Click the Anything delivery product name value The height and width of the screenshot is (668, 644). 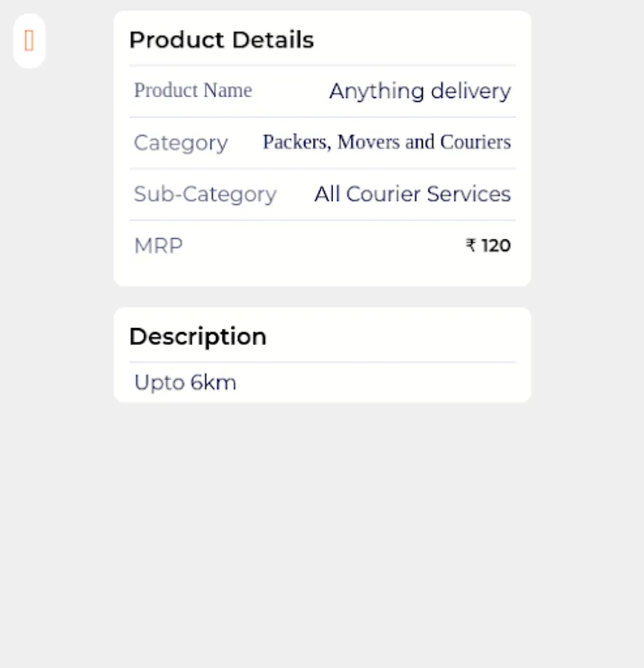[420, 91]
